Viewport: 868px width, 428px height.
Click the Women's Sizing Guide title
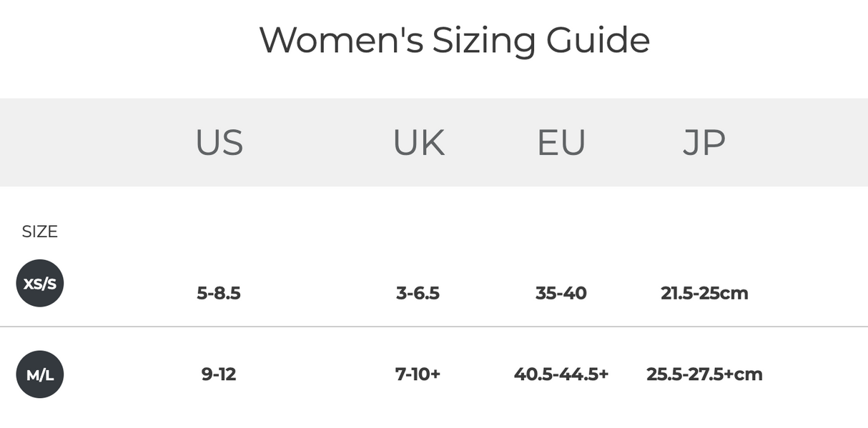click(454, 40)
